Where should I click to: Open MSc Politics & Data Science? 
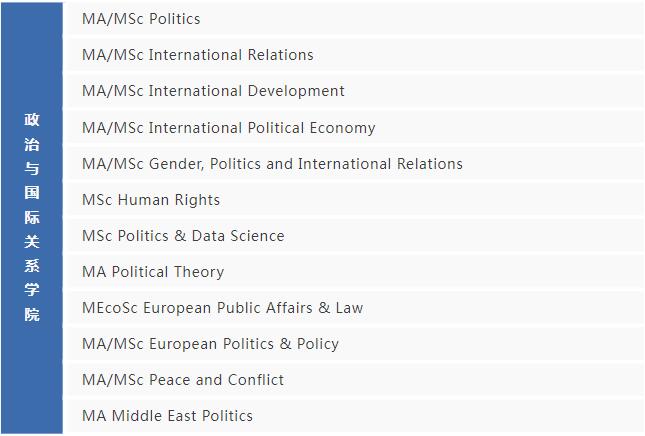coord(183,236)
